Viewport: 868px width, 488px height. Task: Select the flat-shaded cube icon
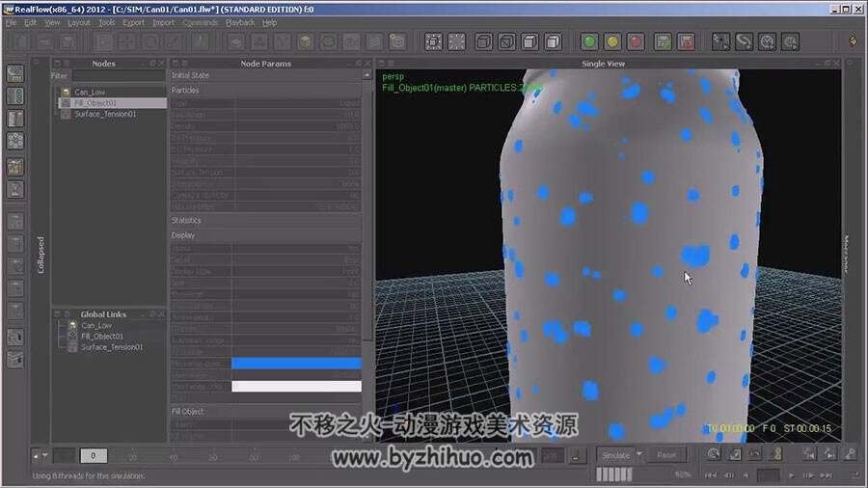click(529, 41)
